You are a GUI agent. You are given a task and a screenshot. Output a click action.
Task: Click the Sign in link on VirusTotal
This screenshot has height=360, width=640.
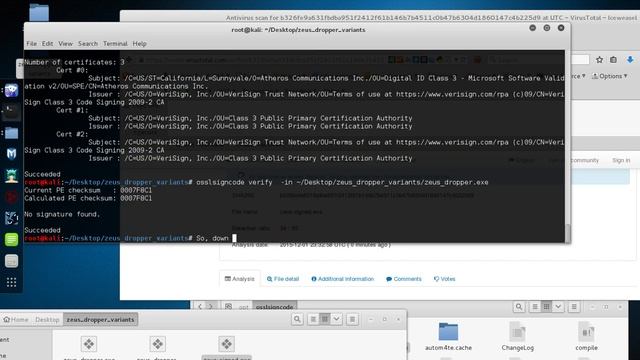[x=621, y=160]
